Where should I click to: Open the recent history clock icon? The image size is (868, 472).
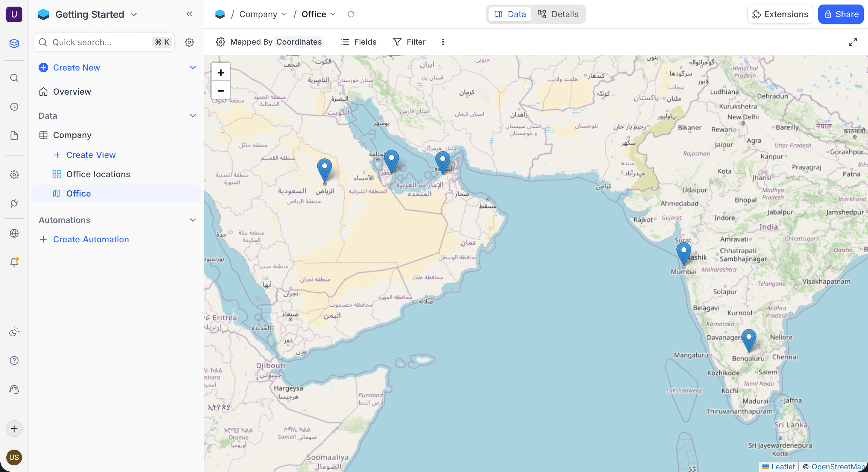[x=14, y=107]
